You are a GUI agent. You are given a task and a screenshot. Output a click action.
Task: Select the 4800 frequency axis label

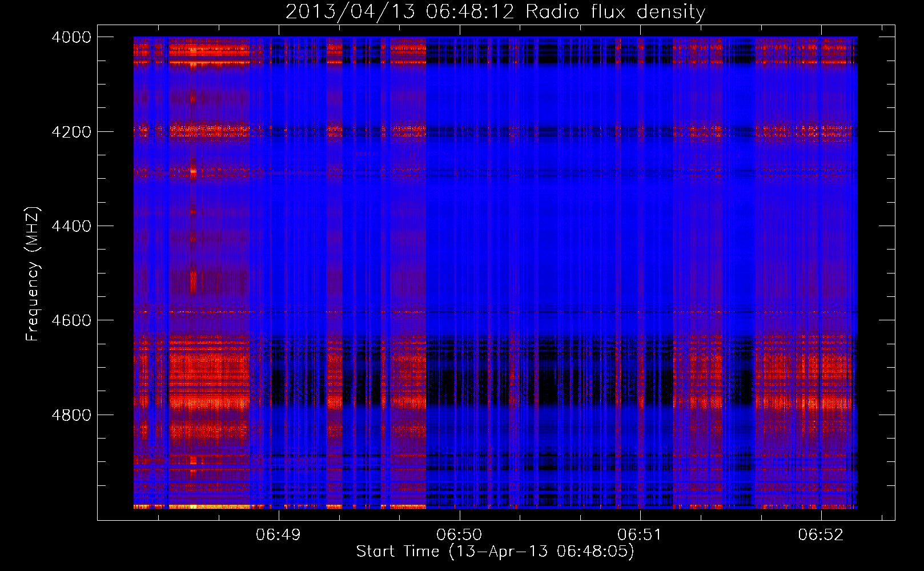point(71,415)
